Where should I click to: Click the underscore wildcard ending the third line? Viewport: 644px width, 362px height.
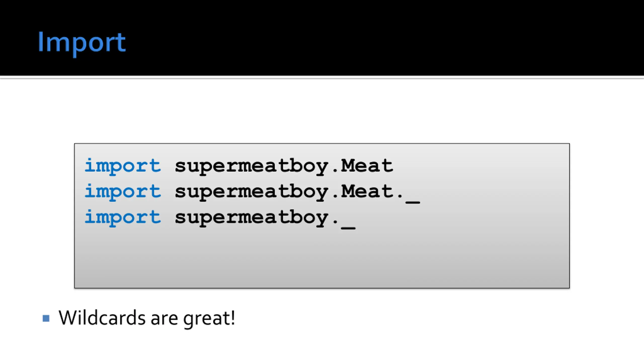348,228
